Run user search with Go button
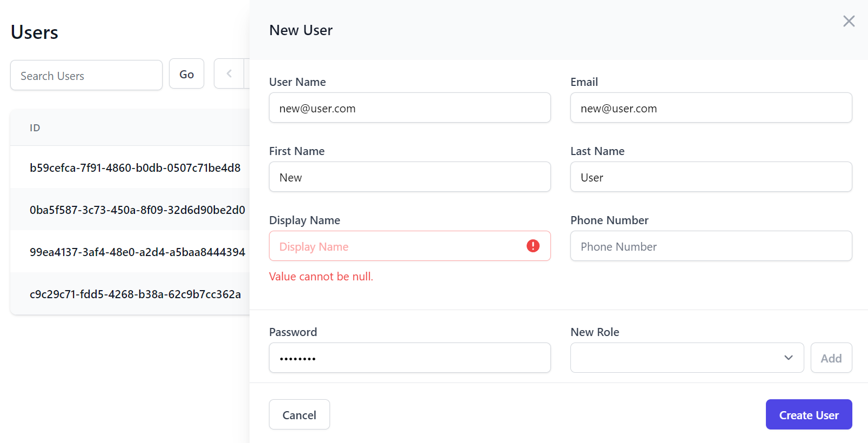Image resolution: width=868 pixels, height=443 pixels. [186, 73]
